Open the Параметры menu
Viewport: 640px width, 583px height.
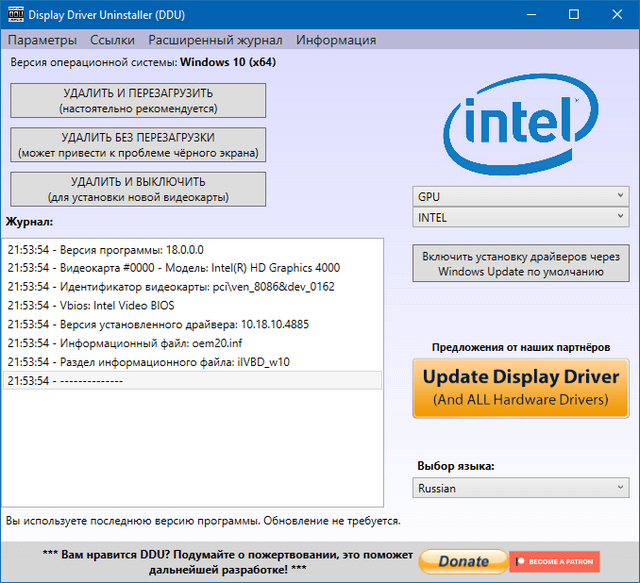[42, 40]
